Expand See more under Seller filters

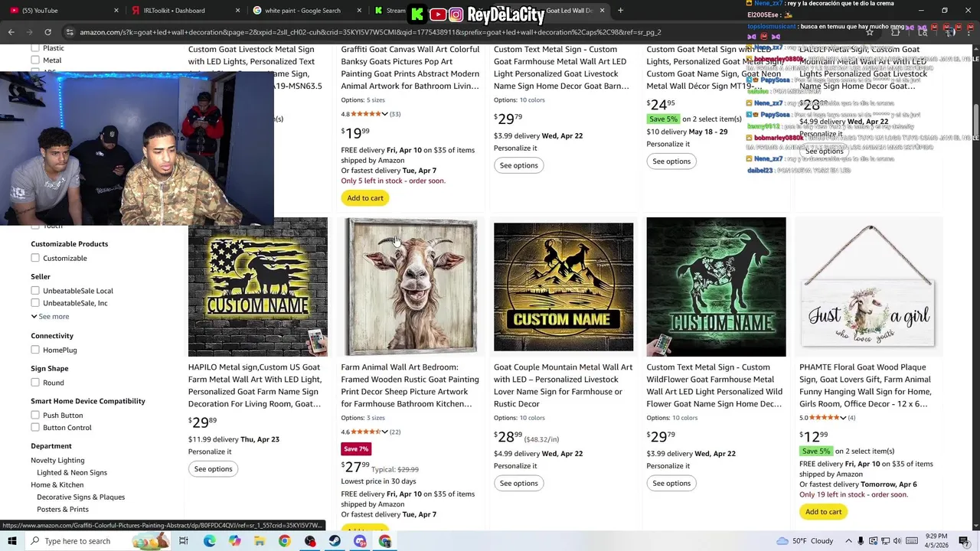click(50, 316)
